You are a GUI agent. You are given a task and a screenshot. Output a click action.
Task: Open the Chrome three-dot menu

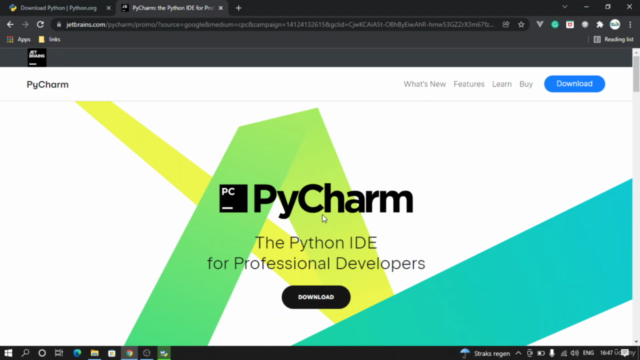pos(630,24)
